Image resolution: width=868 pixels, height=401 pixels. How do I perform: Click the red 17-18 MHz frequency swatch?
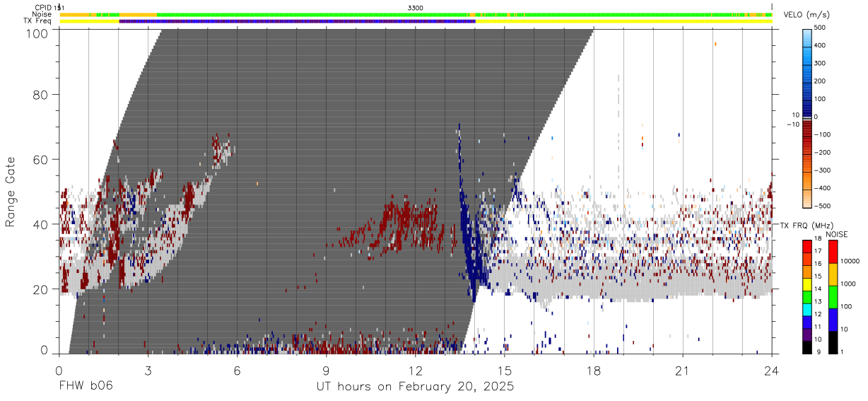tap(808, 246)
